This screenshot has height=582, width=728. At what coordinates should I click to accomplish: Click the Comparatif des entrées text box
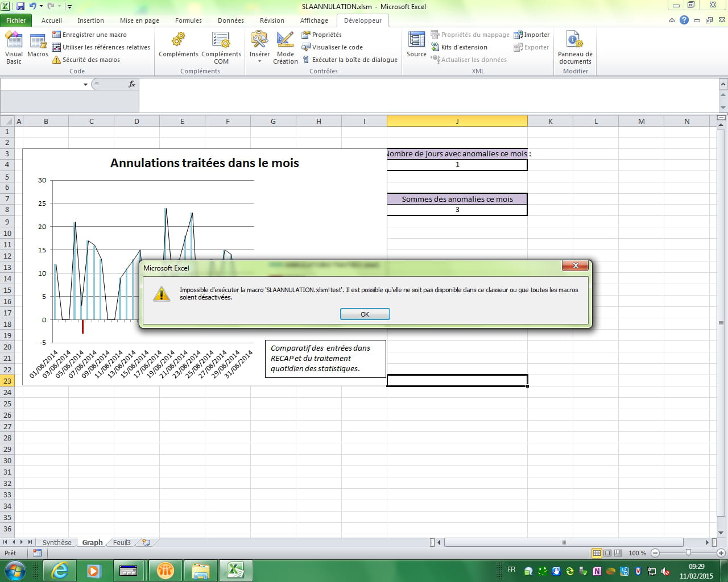click(325, 359)
